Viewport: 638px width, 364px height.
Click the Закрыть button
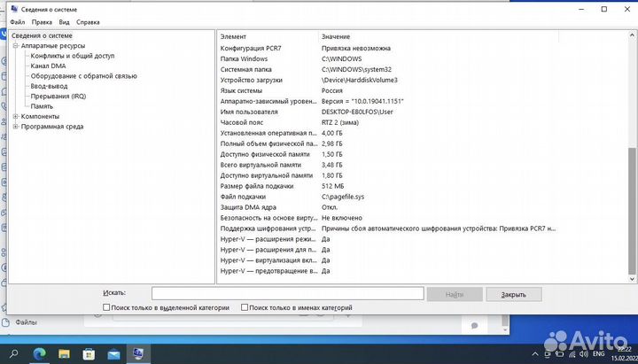click(x=513, y=294)
